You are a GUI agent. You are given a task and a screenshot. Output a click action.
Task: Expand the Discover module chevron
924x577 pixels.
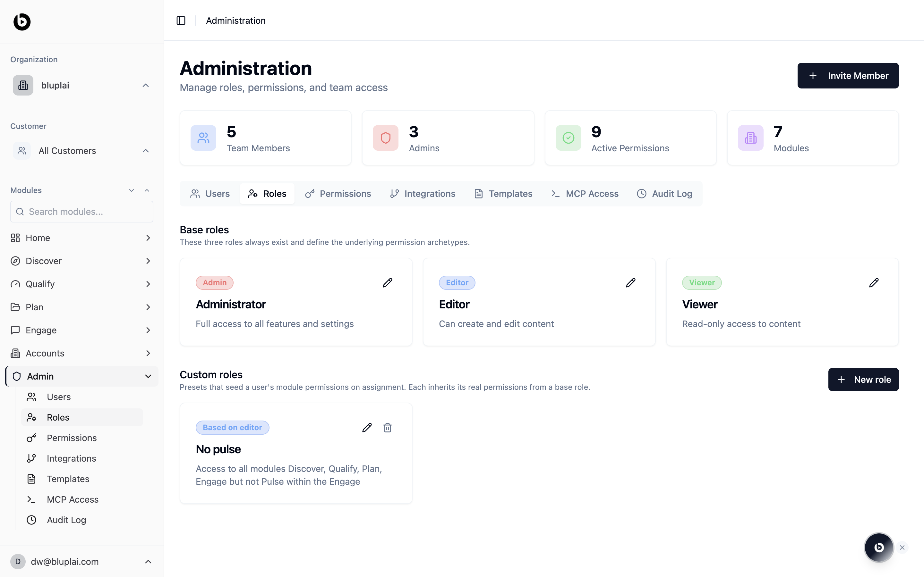[148, 261]
